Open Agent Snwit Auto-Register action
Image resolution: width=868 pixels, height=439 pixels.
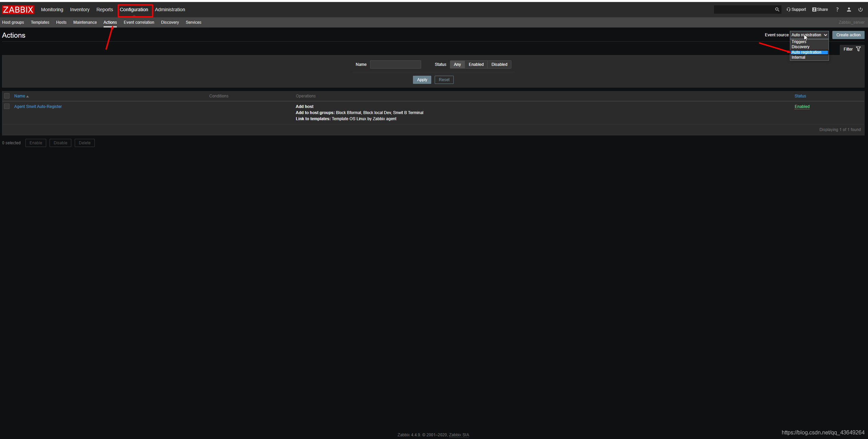point(38,107)
